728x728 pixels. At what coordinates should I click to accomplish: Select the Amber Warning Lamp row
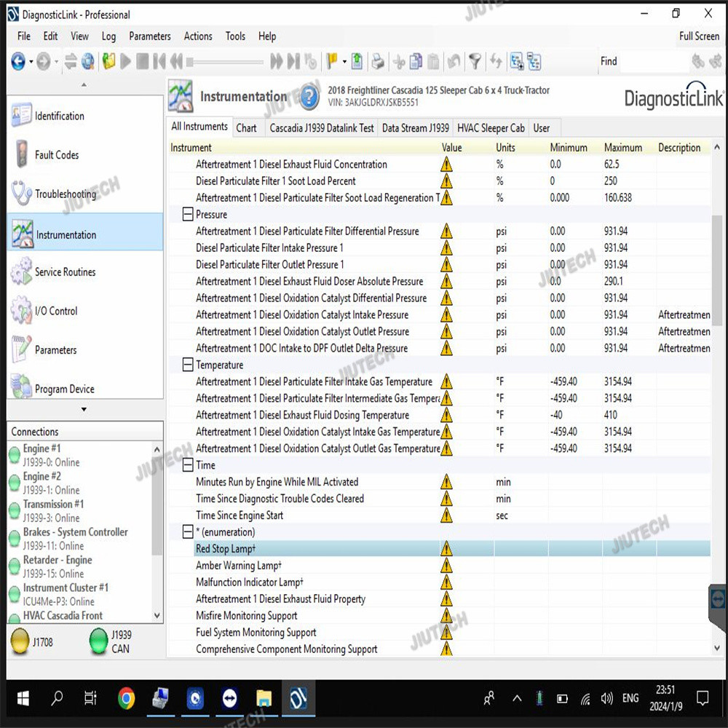[x=239, y=566]
